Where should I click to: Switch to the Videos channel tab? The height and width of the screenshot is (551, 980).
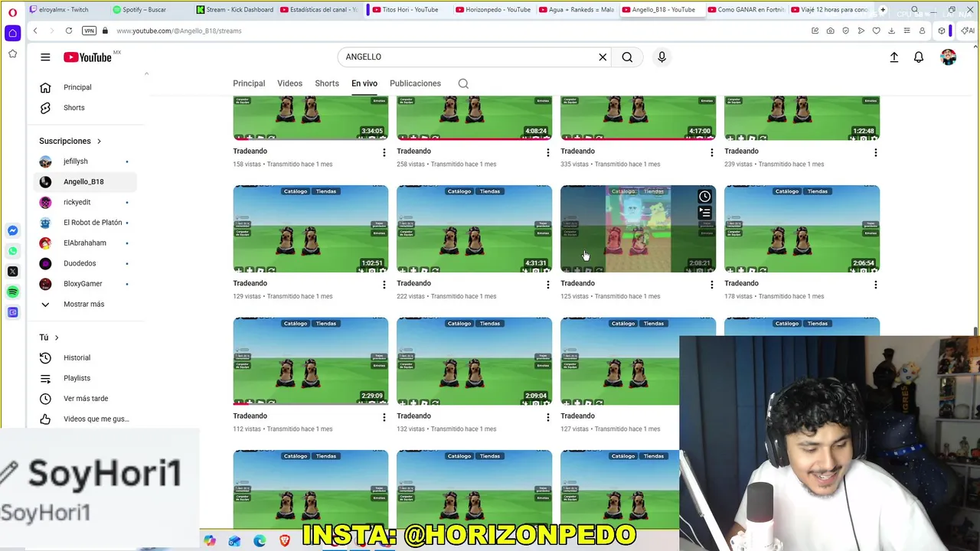click(x=289, y=83)
